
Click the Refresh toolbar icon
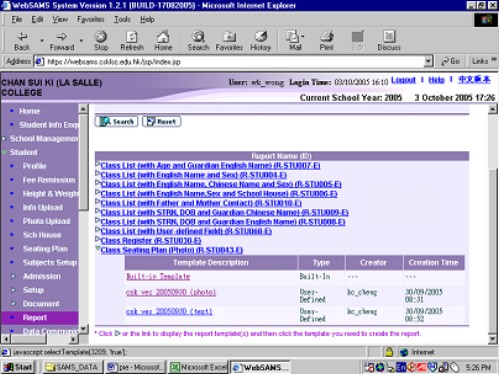click(x=132, y=41)
